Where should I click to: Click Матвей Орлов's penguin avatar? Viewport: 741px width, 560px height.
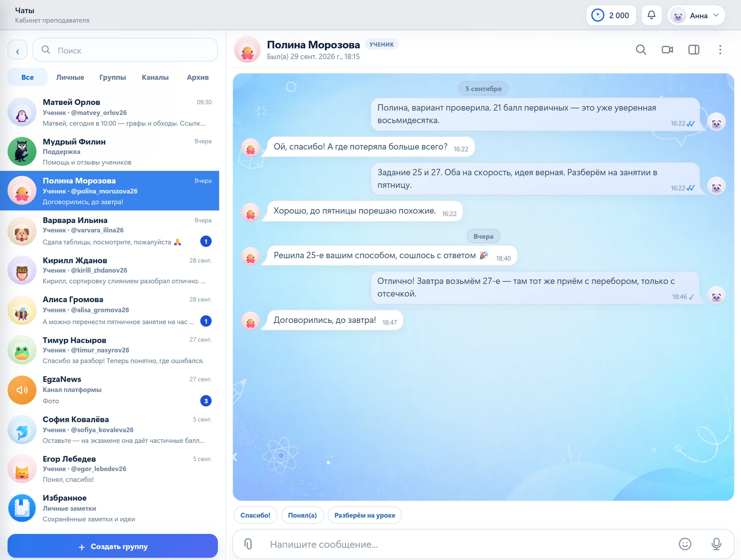(x=22, y=112)
